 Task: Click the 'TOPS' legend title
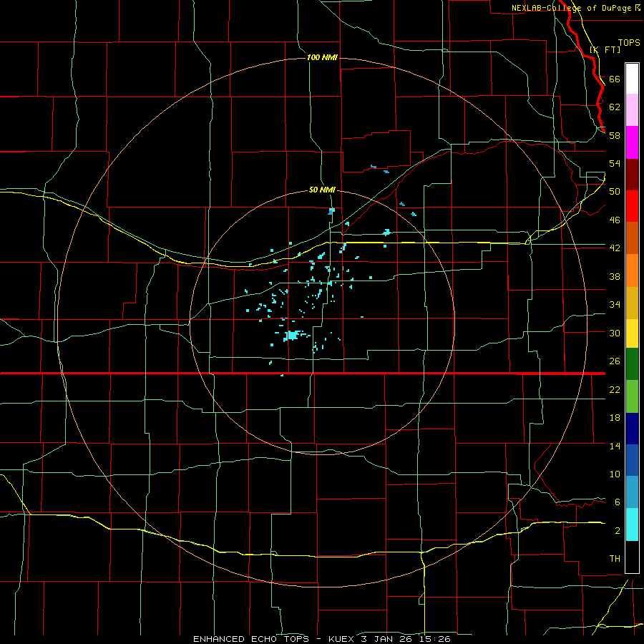click(629, 42)
